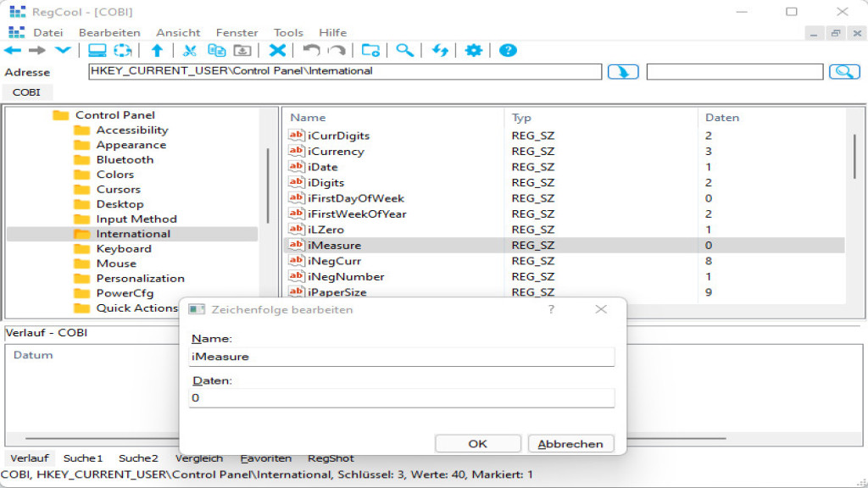Screen dimensions: 868x488
Task: Open the Bearbeiten menu
Action: (109, 32)
